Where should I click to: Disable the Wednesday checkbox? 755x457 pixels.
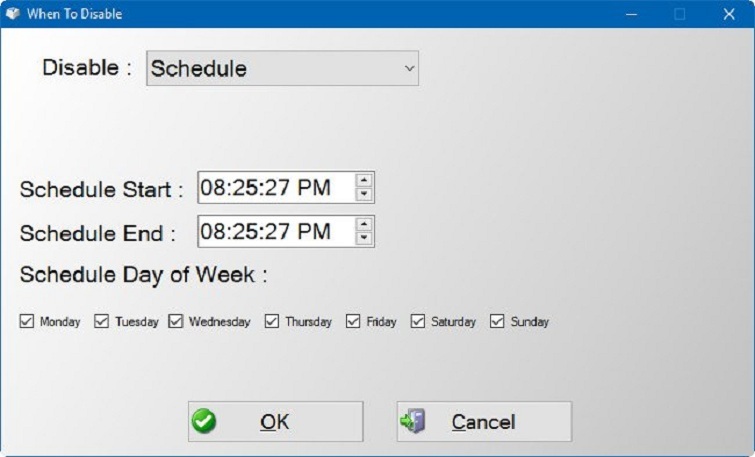(x=176, y=322)
